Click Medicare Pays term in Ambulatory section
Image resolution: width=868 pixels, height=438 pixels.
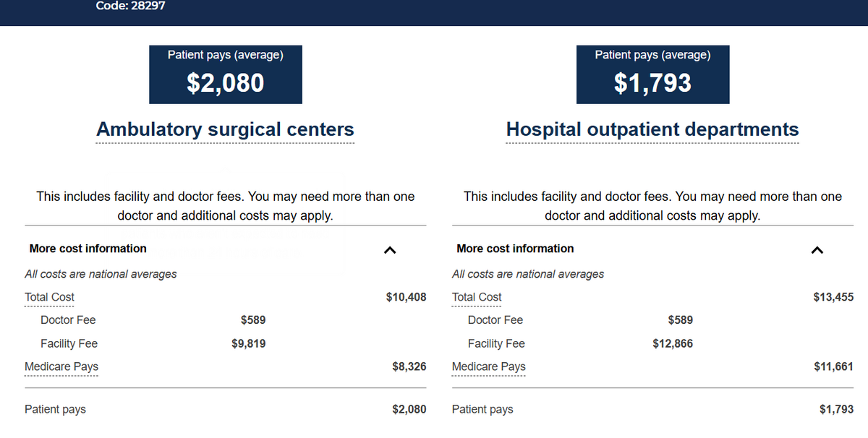[x=61, y=366]
